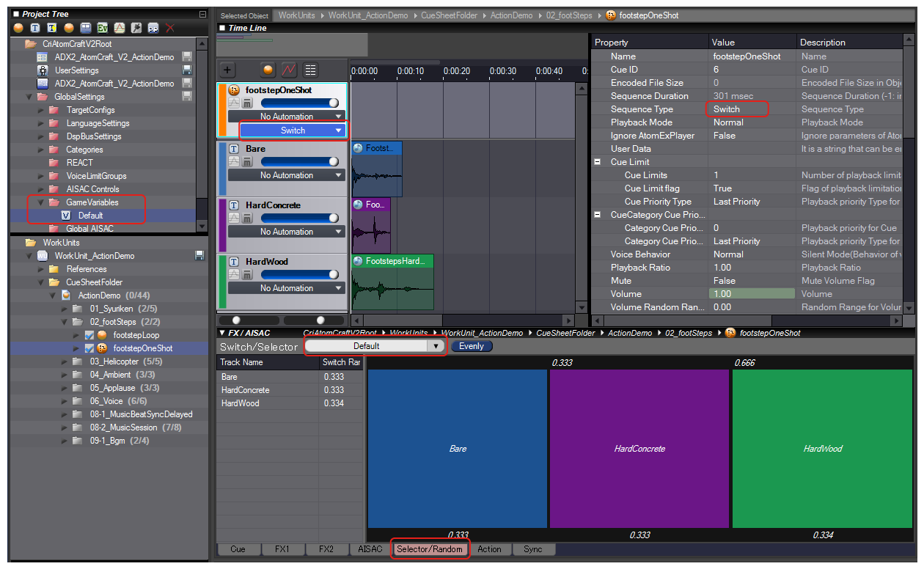924x569 pixels.
Task: Click the blue T track icon in Project Tree toolbar
Action: tap(34, 28)
